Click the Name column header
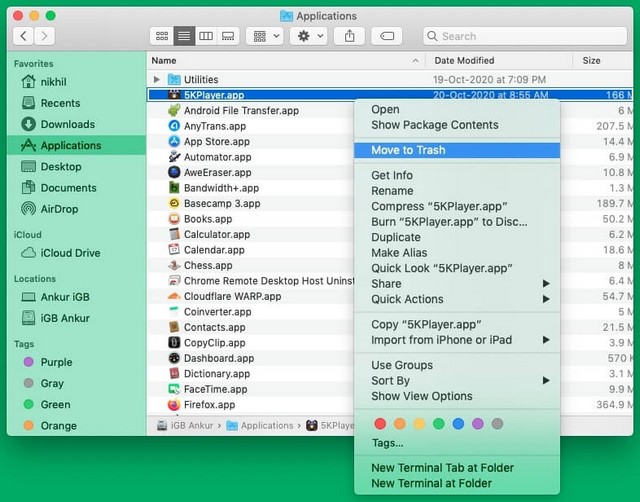This screenshot has height=502, width=640. click(164, 61)
